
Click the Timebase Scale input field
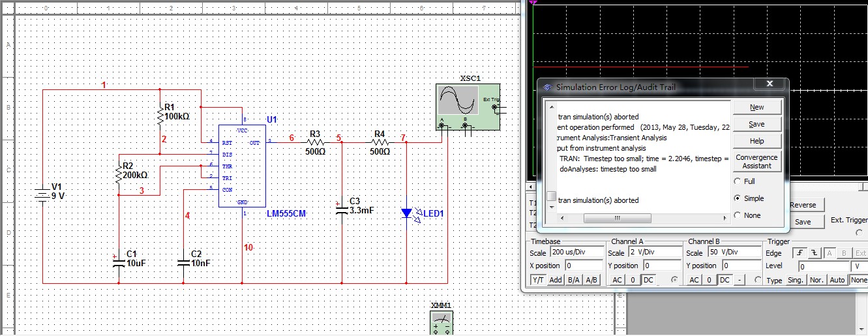click(x=576, y=252)
